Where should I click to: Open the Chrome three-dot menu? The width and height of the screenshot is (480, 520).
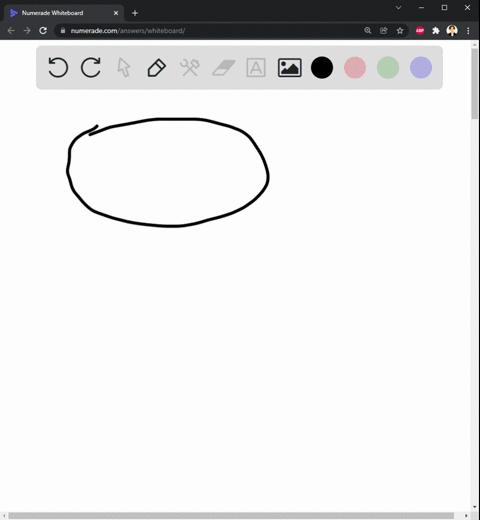click(x=468, y=31)
